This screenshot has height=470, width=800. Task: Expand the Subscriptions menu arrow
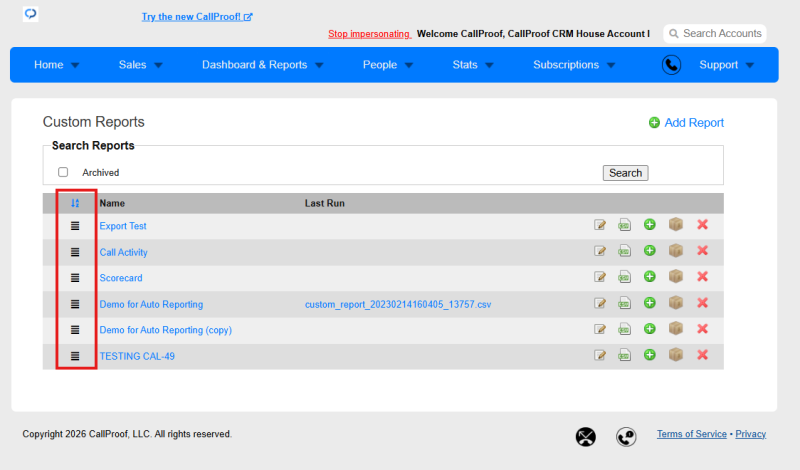pyautogui.click(x=611, y=65)
